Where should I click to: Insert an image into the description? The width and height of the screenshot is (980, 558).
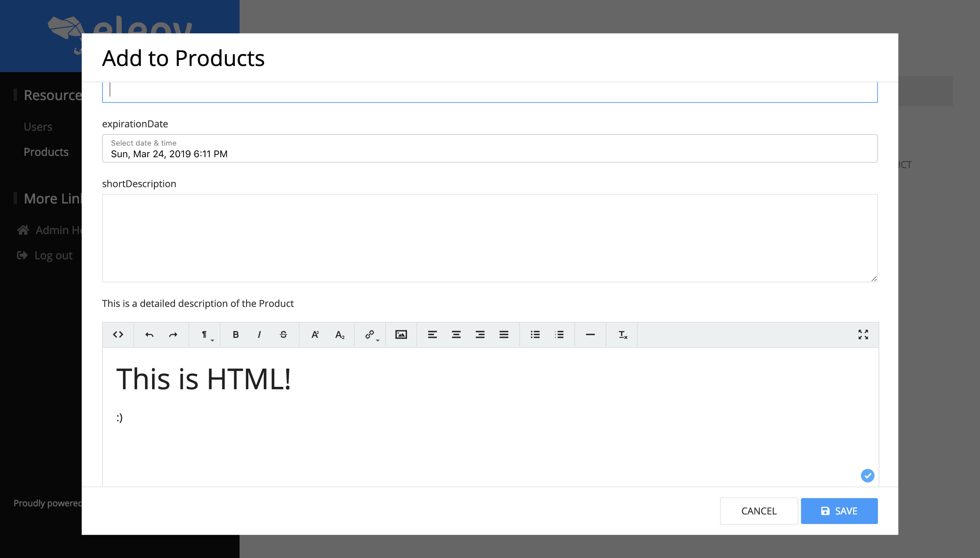point(401,334)
